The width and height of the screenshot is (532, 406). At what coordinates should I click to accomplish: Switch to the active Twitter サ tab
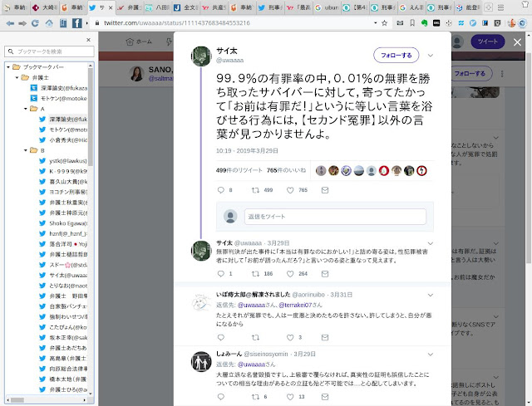click(101, 7)
